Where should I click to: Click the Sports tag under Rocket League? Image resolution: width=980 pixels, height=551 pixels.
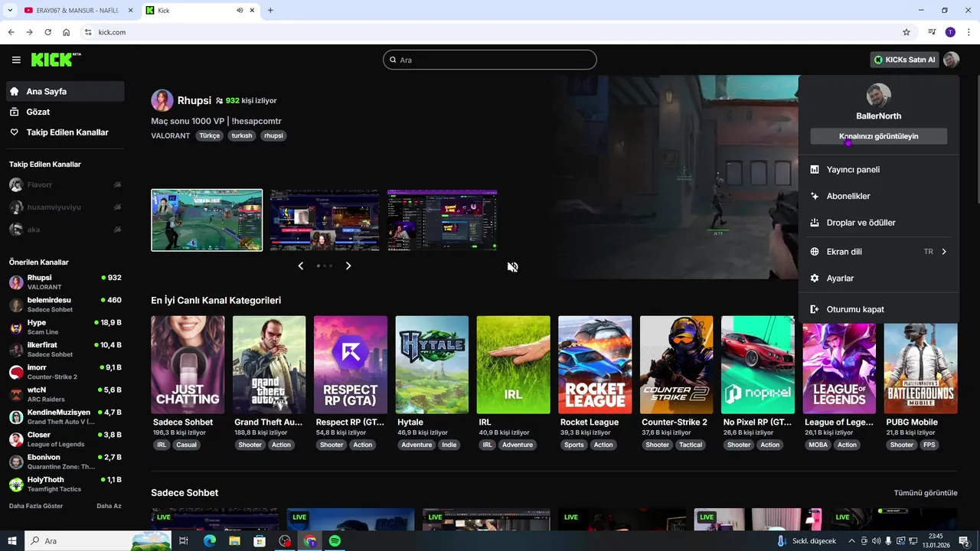pyautogui.click(x=573, y=445)
